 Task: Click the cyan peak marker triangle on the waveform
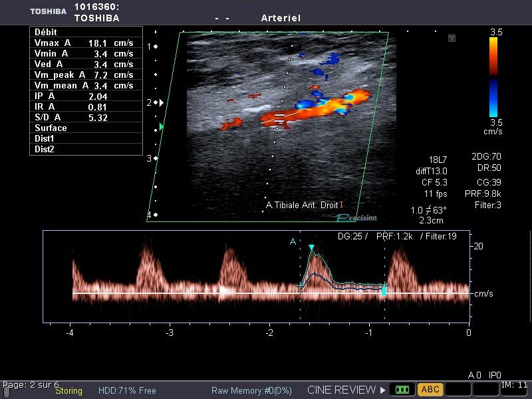pyautogui.click(x=311, y=248)
